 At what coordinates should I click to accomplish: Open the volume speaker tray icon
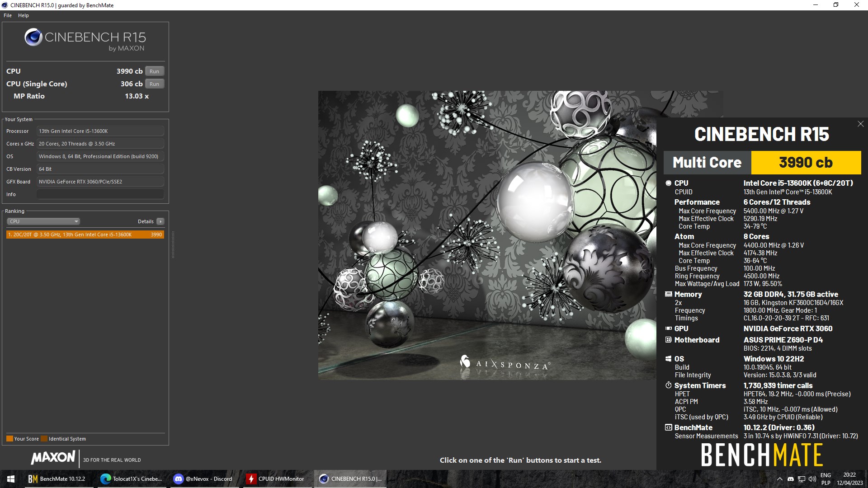tap(812, 479)
